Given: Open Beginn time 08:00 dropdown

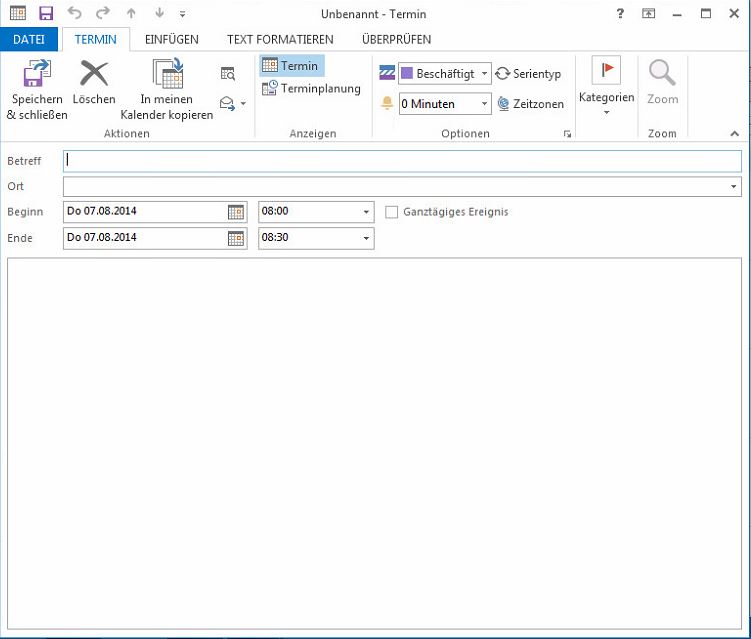Looking at the screenshot, I should [366, 212].
